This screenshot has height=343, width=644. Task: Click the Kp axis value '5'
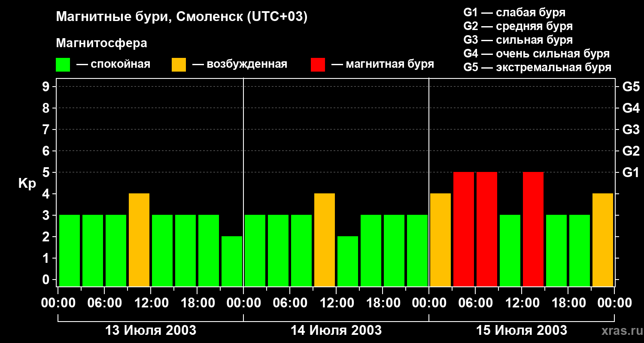47,172
